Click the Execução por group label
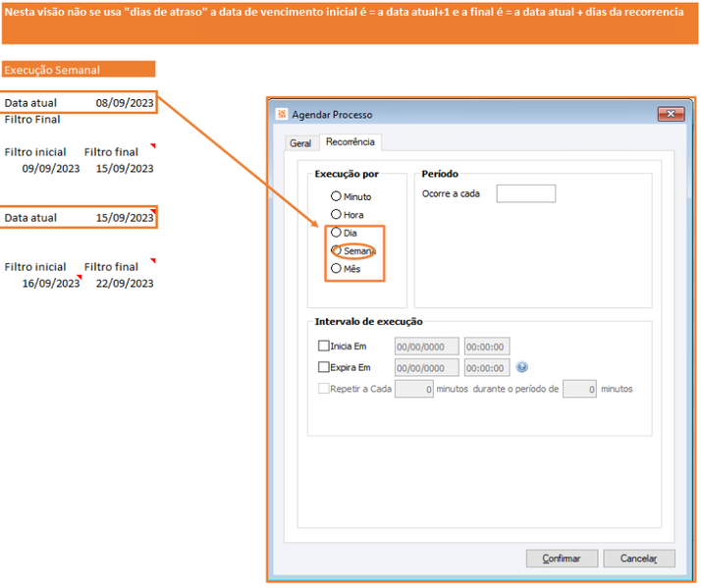The image size is (701, 588). click(347, 174)
